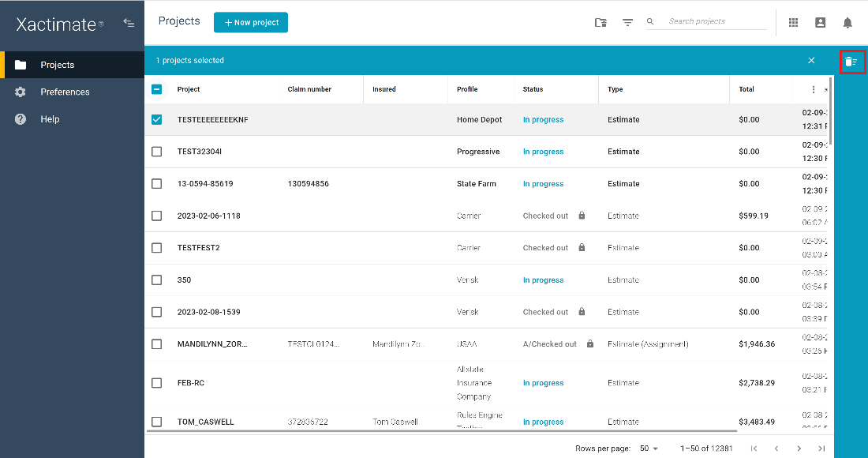Open the rows per page dropdown
The height and width of the screenshot is (458, 868).
pyautogui.click(x=649, y=449)
